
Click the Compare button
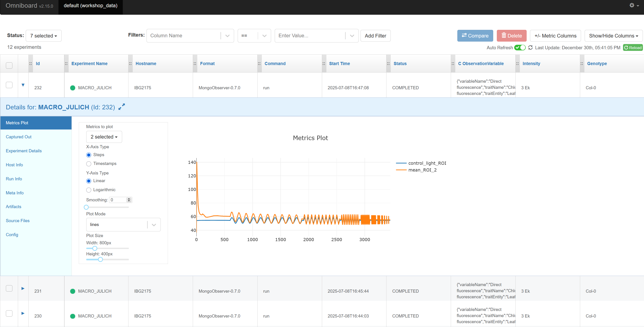(x=475, y=36)
